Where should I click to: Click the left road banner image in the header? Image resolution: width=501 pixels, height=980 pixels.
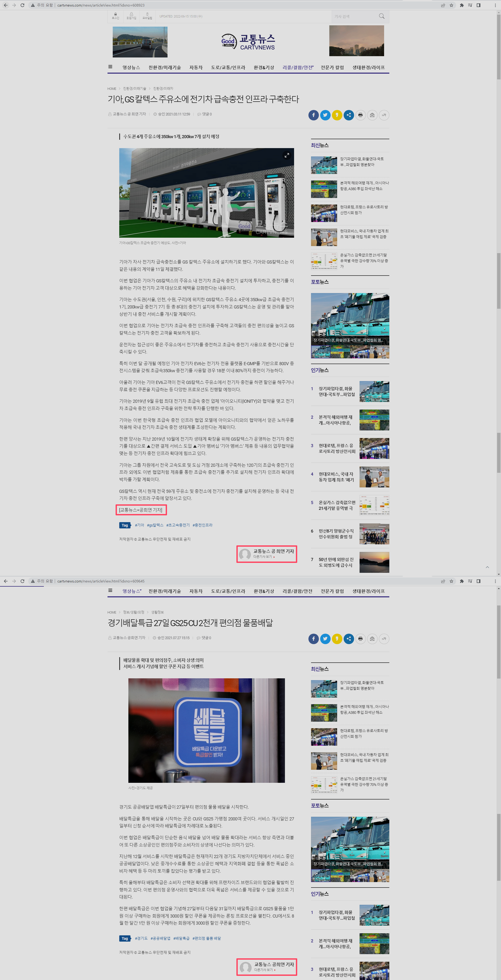coord(140,42)
